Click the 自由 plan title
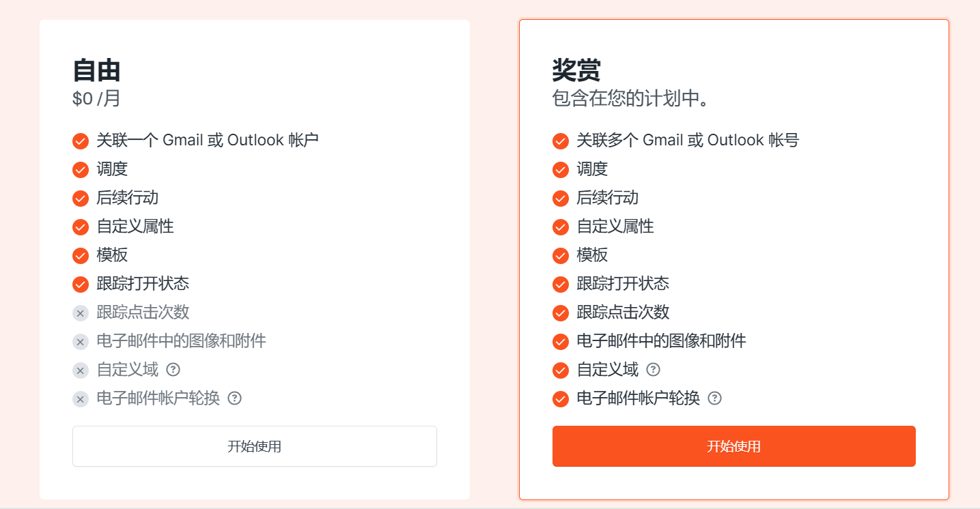 coord(97,70)
